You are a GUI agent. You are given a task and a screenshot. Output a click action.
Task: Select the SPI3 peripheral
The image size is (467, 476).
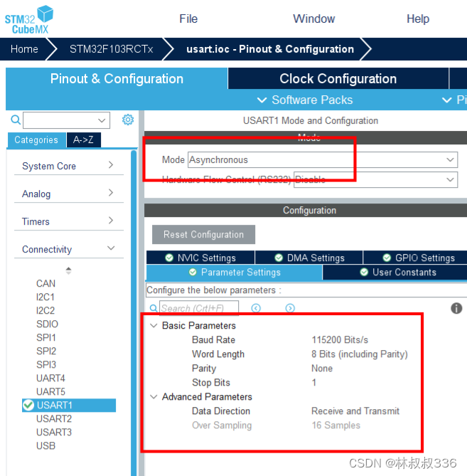[46, 364]
